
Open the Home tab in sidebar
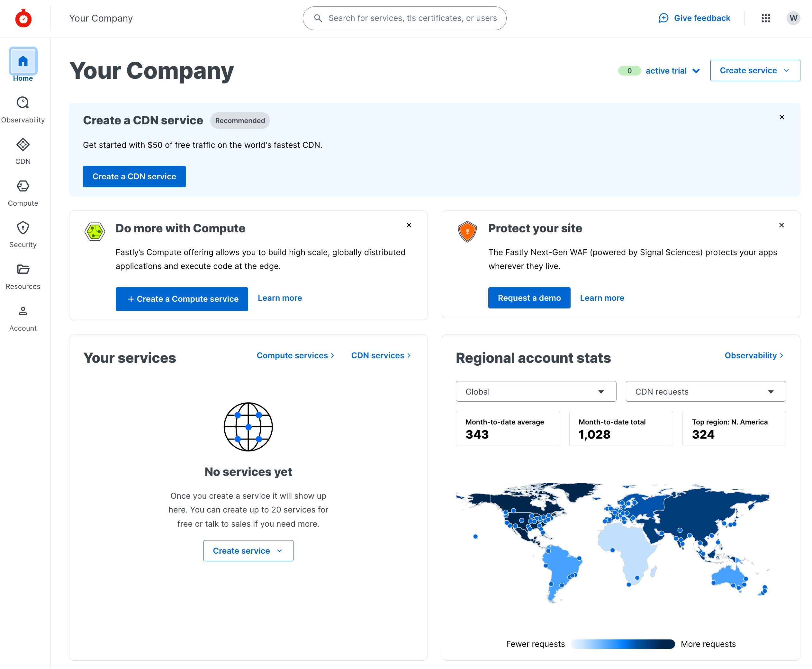(23, 64)
